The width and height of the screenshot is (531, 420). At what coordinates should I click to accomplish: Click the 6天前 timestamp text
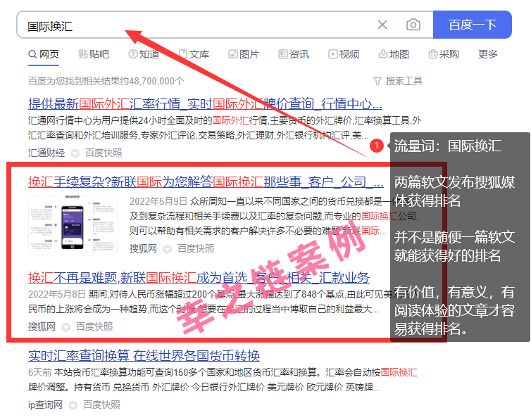(x=39, y=373)
